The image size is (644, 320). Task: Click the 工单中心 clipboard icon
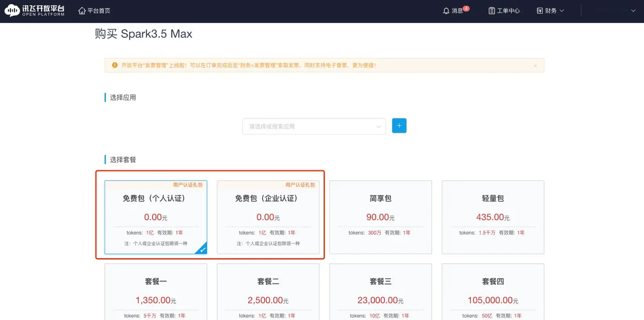(492, 11)
